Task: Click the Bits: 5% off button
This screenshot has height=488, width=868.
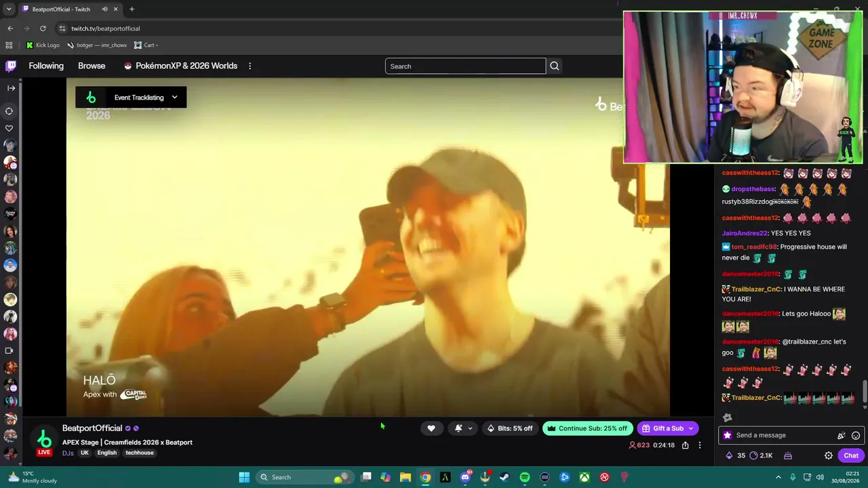Action: click(510, 428)
